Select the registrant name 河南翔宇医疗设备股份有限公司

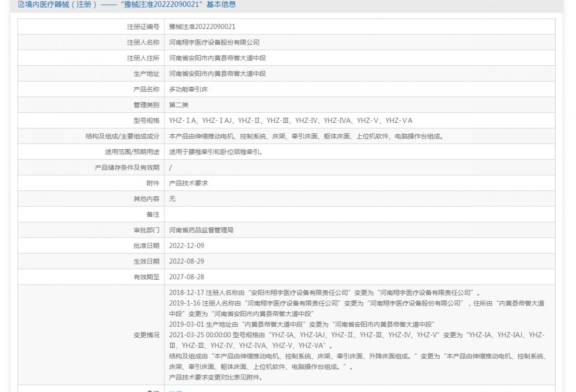[x=214, y=42]
